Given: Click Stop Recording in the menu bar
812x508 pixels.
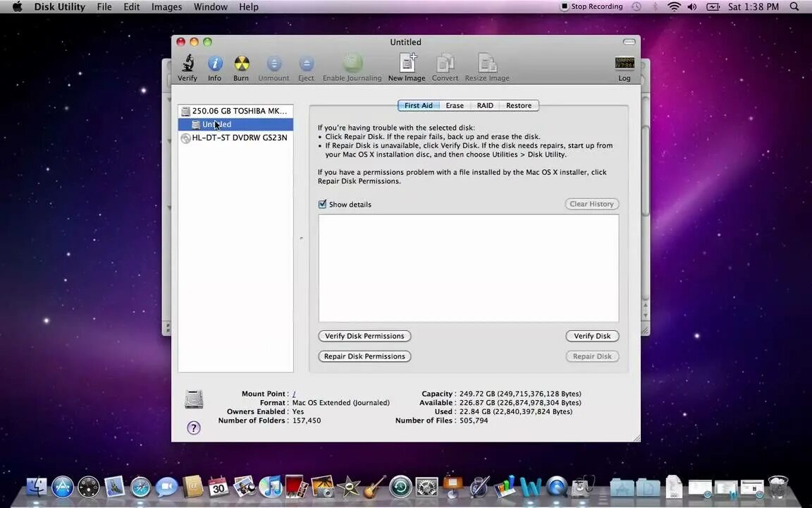Looking at the screenshot, I should (x=592, y=7).
